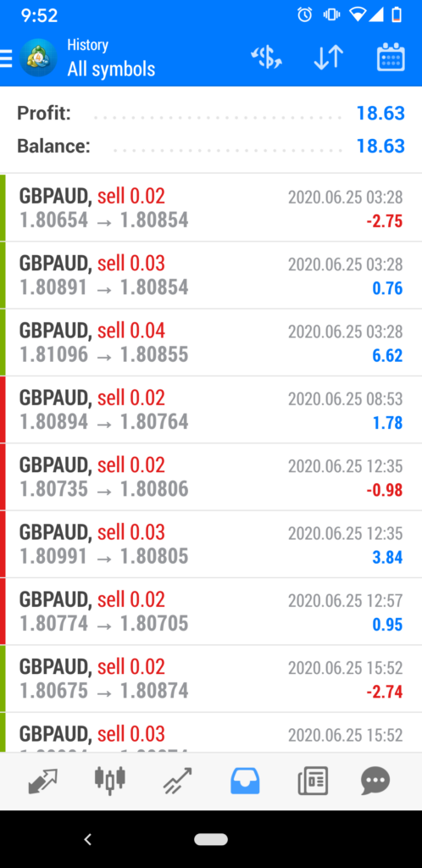Select GBPAUD sell 0.03 trade with 3.84 profit

pyautogui.click(x=211, y=544)
